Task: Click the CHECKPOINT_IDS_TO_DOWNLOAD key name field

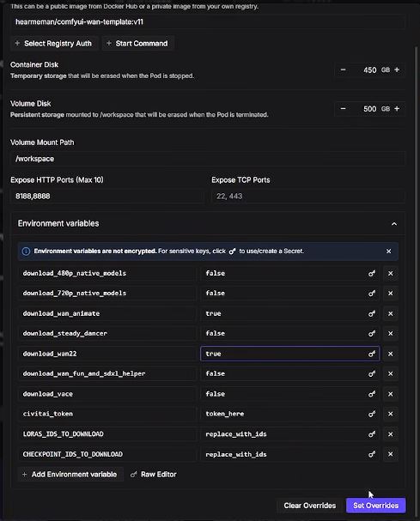Action: pos(107,454)
